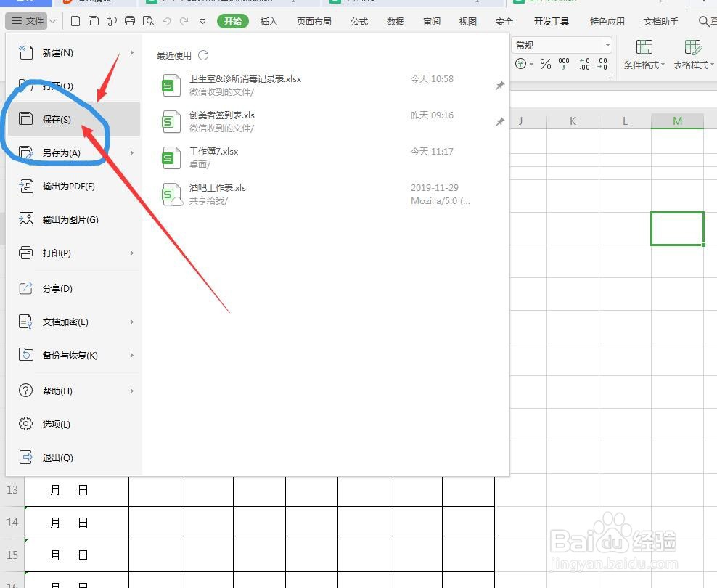
Task: Select row 14 header
Action: (x=12, y=522)
